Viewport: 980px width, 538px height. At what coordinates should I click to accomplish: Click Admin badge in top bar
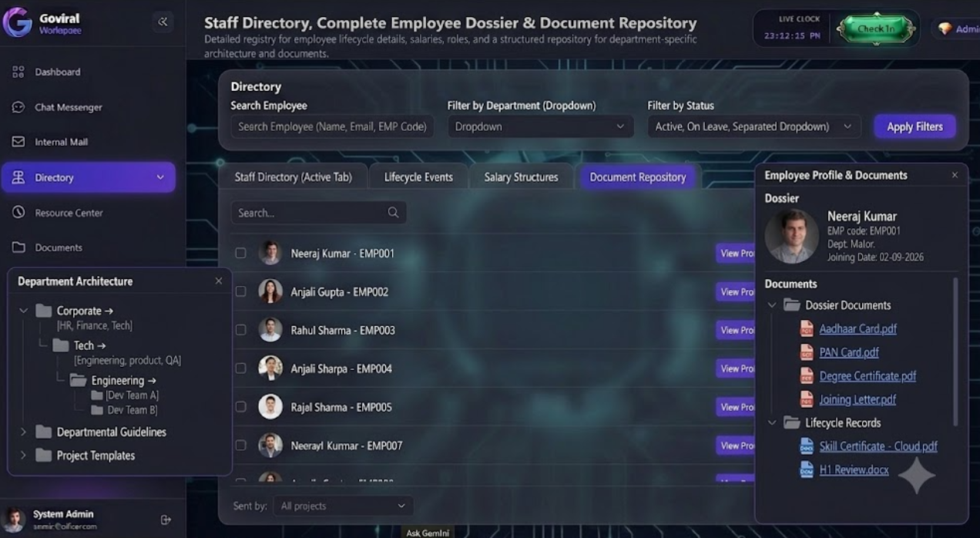pos(956,29)
